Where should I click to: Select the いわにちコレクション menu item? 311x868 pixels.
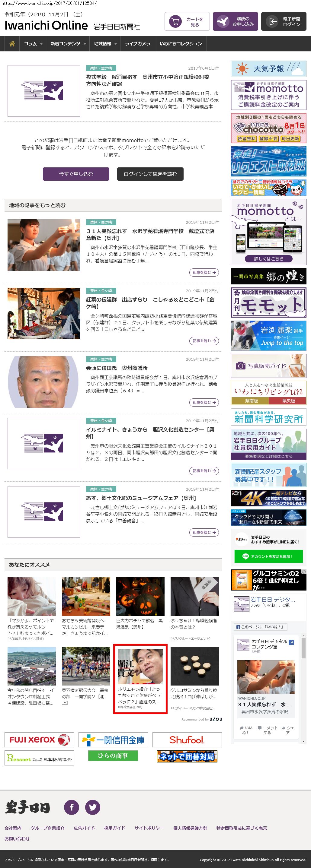pyautogui.click(x=181, y=44)
